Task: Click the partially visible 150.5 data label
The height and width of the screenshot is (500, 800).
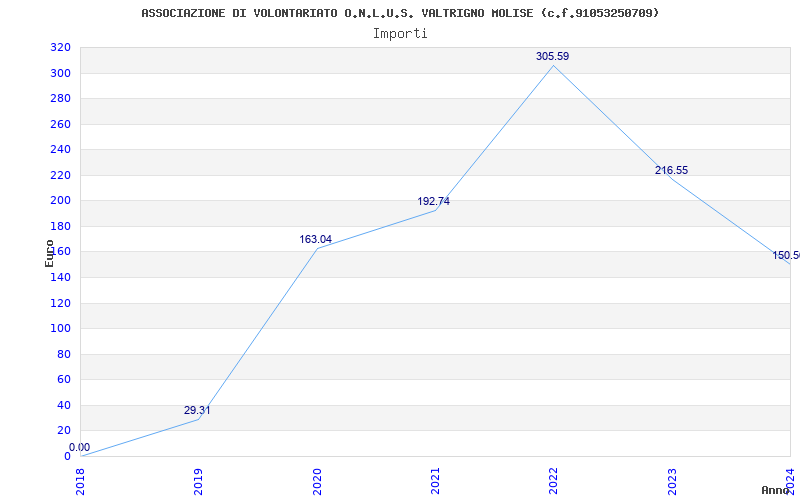Action: [786, 256]
